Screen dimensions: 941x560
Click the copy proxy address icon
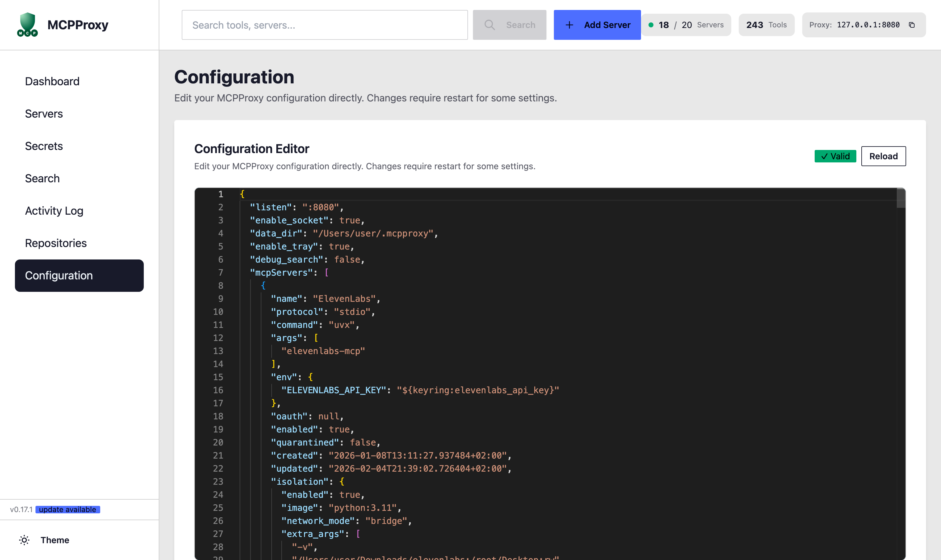(911, 25)
